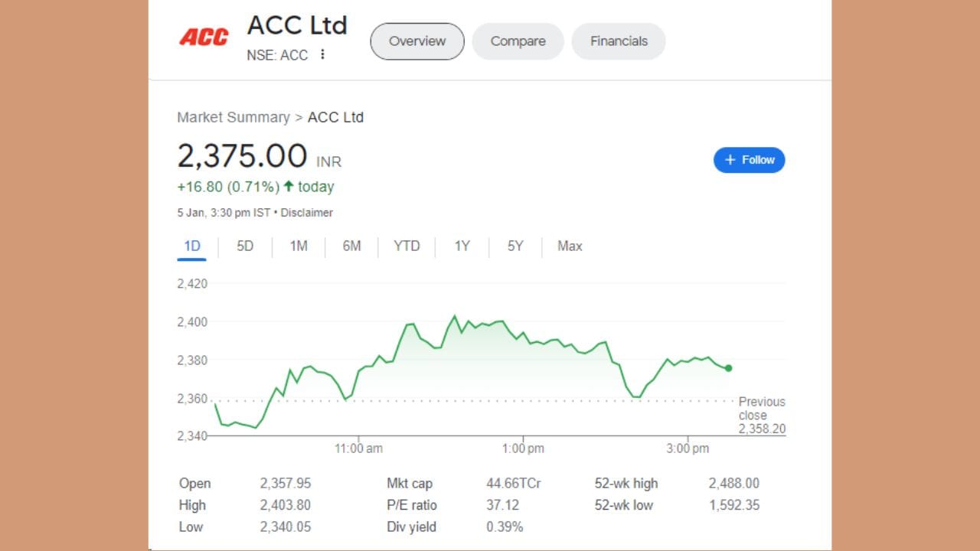Switch chart to 5Y range
The image size is (980, 551).
tap(515, 246)
